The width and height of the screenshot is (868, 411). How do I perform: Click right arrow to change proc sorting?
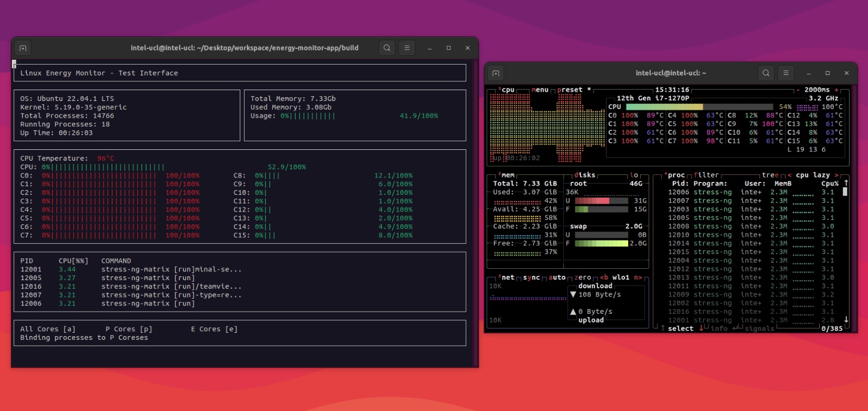[x=837, y=175]
